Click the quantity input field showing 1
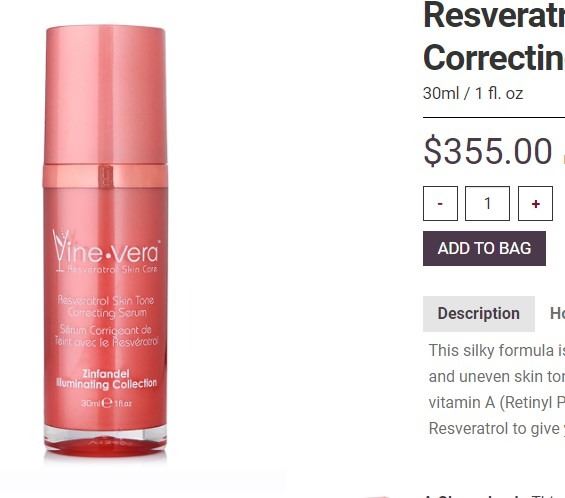 487,204
